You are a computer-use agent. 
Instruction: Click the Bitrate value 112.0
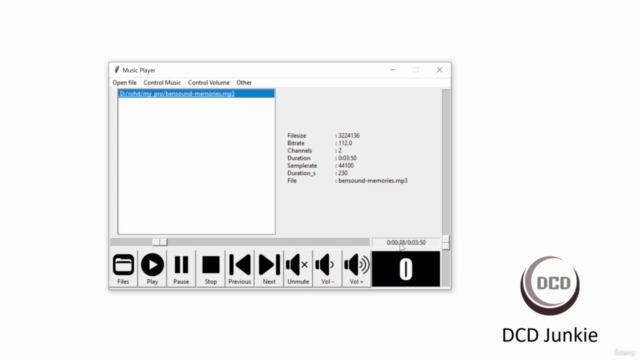click(x=345, y=143)
